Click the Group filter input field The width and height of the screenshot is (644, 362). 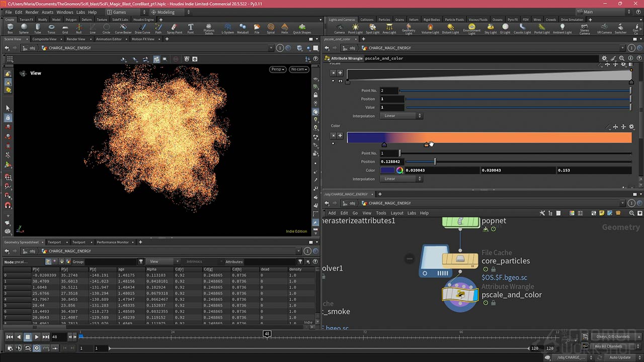[x=111, y=261]
